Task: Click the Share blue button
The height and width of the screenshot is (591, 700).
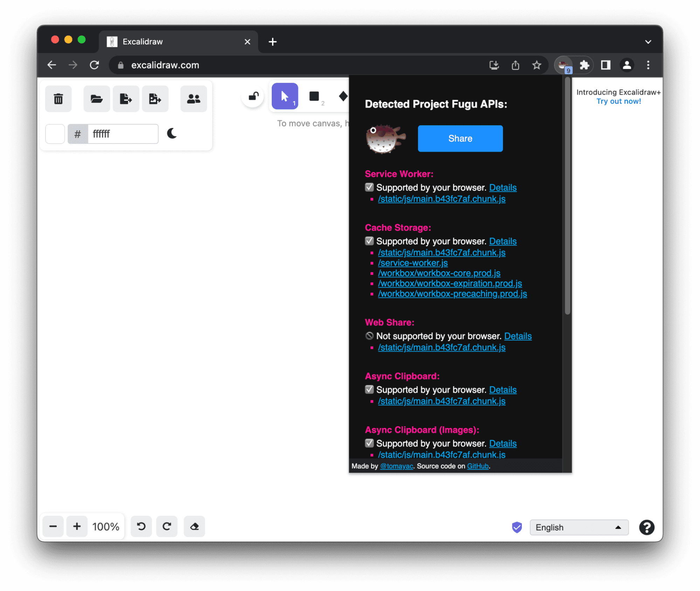Action: coord(460,138)
